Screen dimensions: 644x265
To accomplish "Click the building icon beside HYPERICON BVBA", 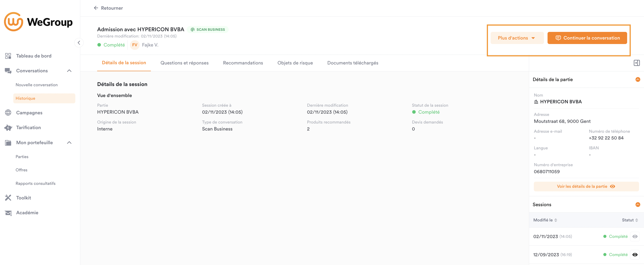I will pos(536,102).
